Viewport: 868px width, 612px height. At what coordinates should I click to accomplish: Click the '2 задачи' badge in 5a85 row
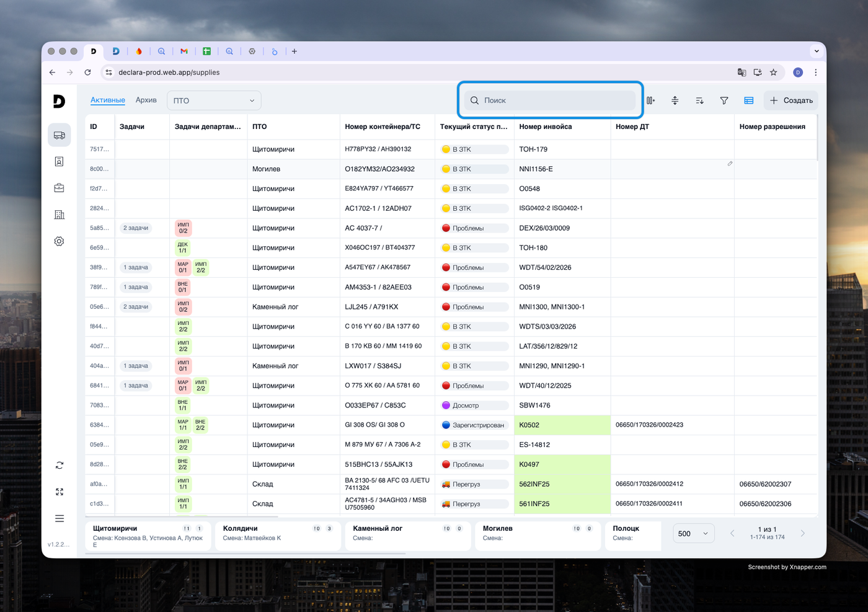(x=136, y=228)
